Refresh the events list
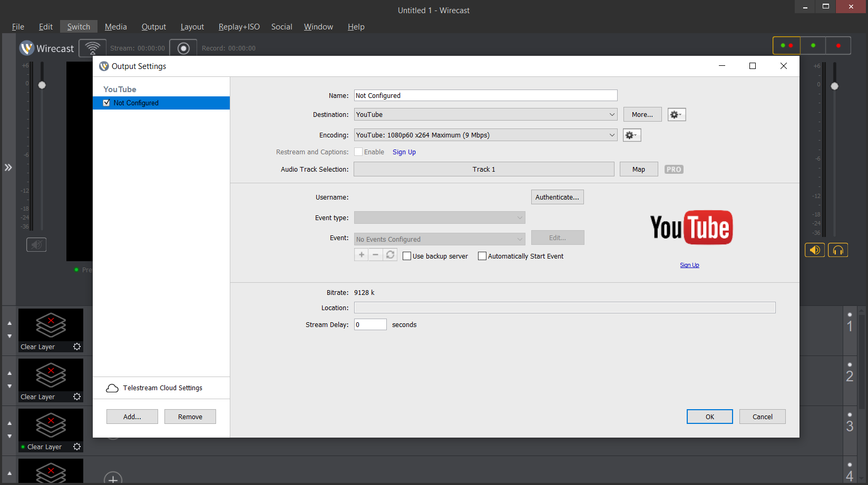Screen dimensions: 868x485 point(390,255)
